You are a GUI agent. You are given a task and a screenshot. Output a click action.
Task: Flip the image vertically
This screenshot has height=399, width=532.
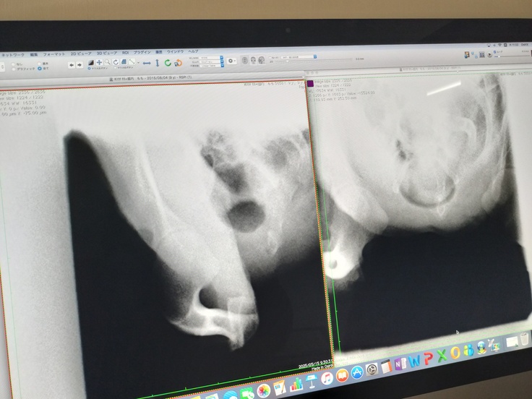(158, 63)
